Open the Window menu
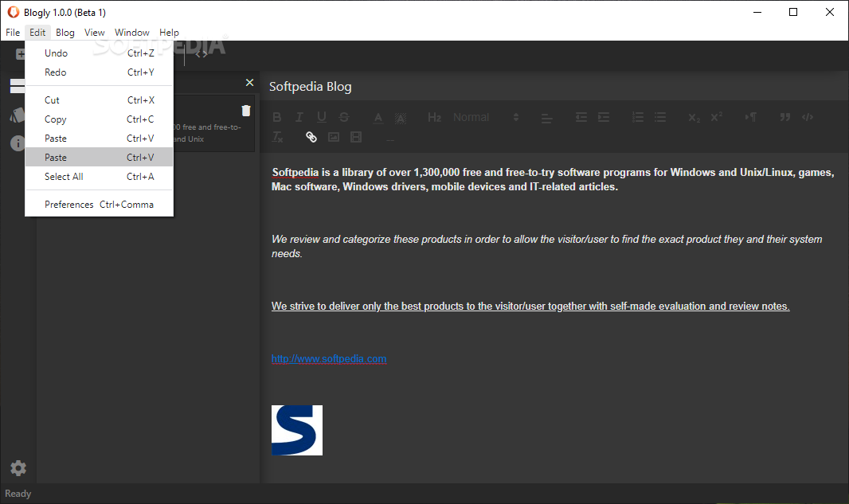The height and width of the screenshot is (504, 849). click(132, 33)
